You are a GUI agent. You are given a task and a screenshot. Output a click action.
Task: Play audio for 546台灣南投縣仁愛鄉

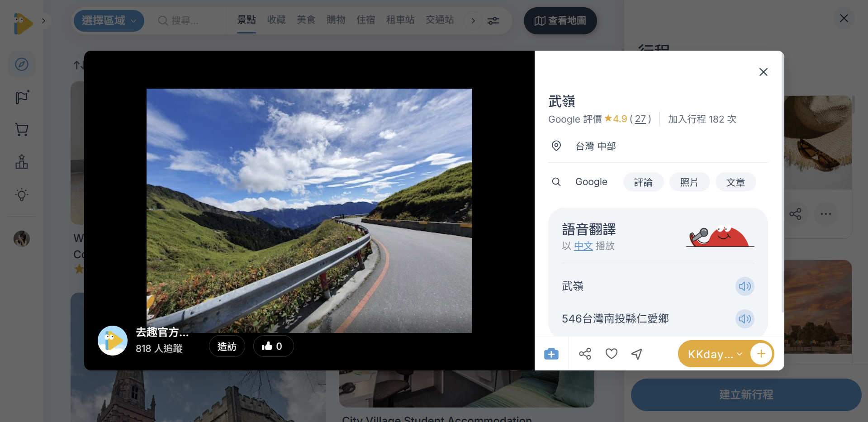tap(745, 319)
